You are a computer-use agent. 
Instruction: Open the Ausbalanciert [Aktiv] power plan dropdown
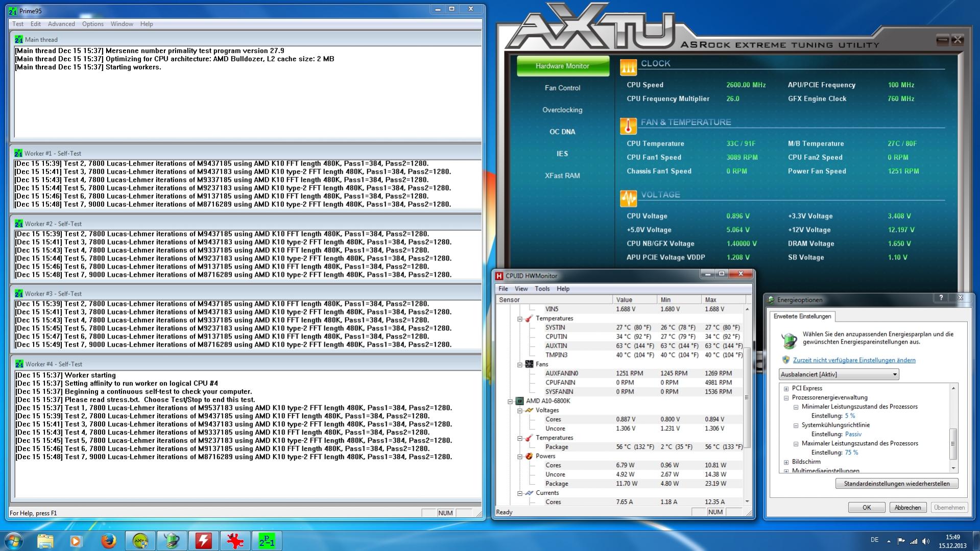[839, 374]
